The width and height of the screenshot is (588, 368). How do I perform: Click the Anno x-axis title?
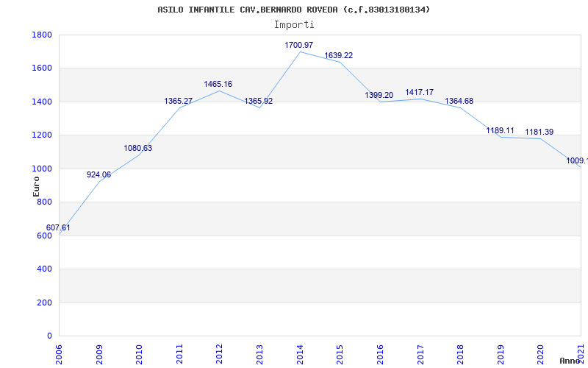570,361
